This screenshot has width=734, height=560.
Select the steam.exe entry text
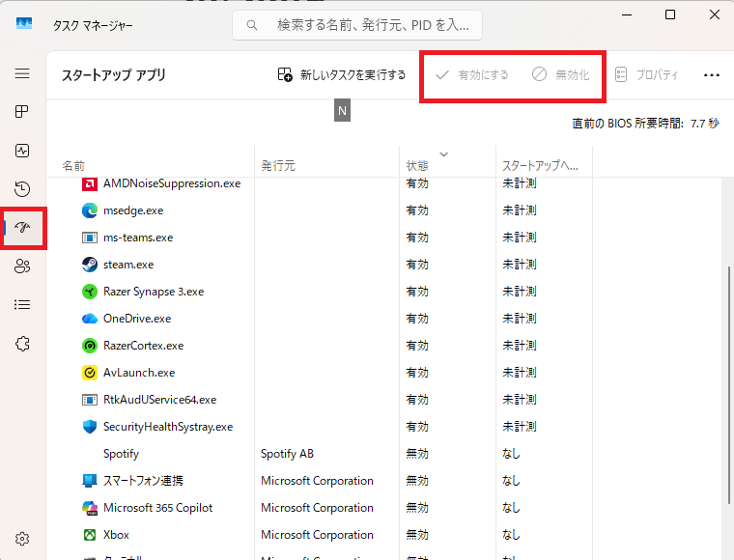[x=128, y=265]
